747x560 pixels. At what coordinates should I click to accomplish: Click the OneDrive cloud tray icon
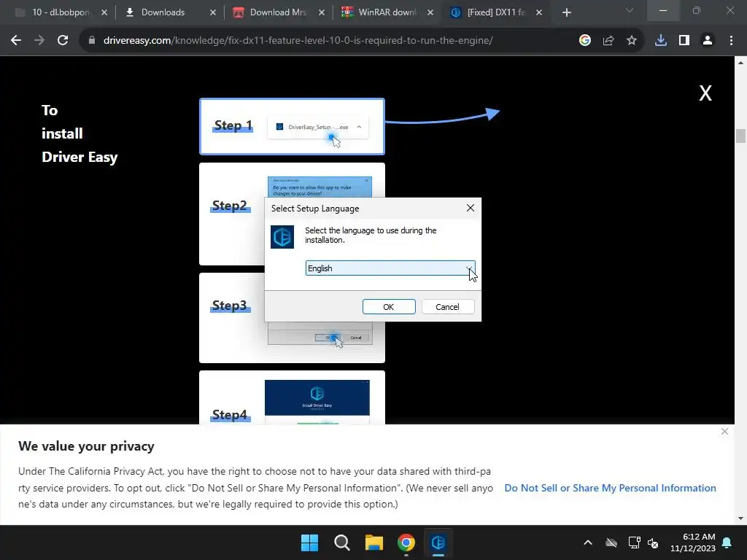pos(611,542)
